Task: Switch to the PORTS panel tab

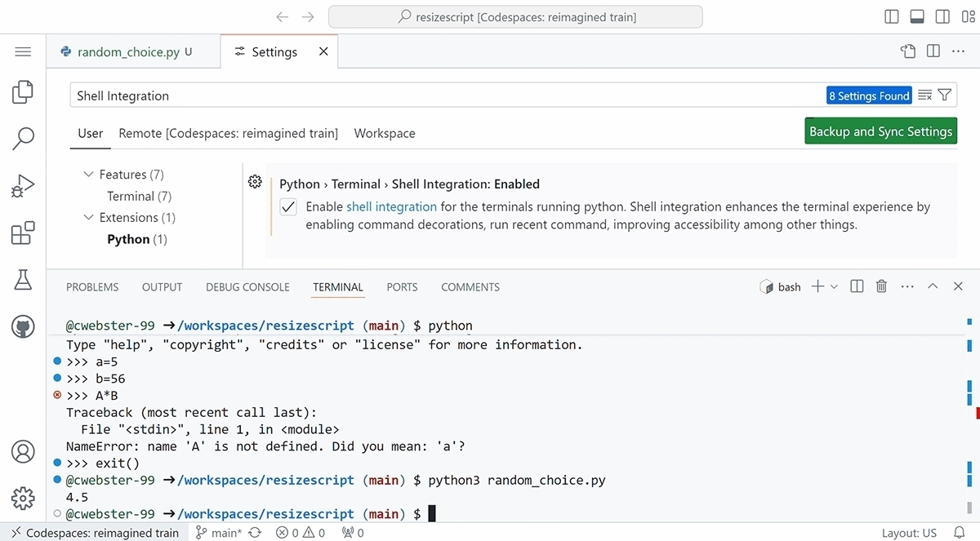Action: pos(402,287)
